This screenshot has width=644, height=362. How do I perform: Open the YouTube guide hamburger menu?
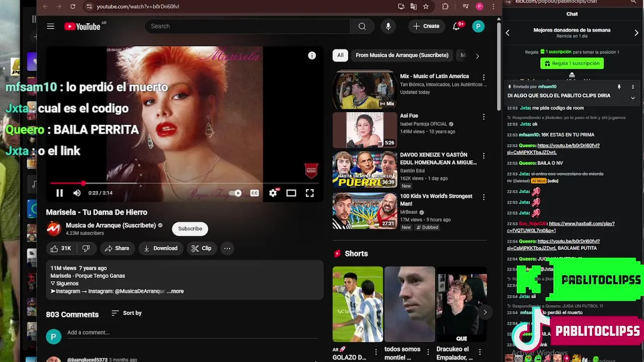pyautogui.click(x=50, y=26)
